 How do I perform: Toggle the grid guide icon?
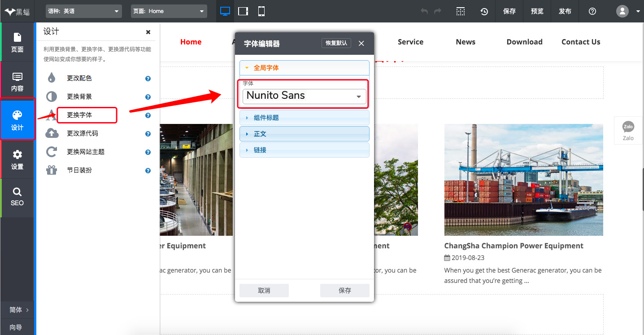(461, 12)
